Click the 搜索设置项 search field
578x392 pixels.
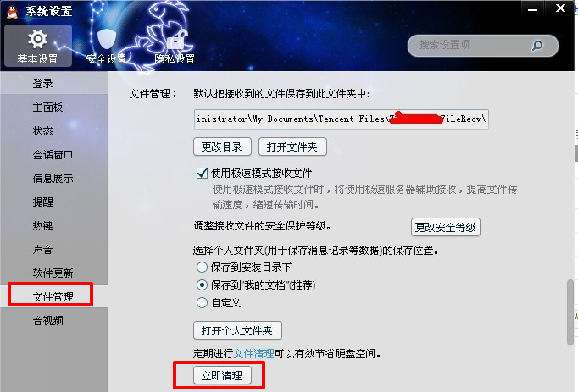coord(469,46)
